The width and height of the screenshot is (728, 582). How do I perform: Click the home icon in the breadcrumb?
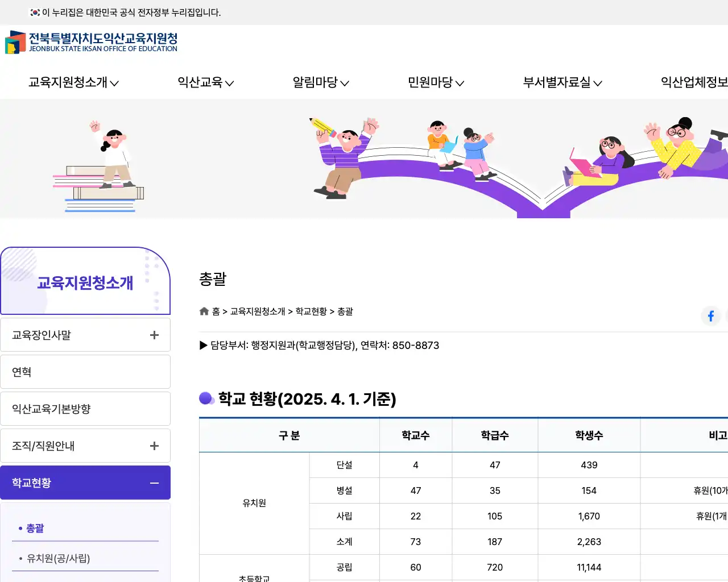coord(204,311)
